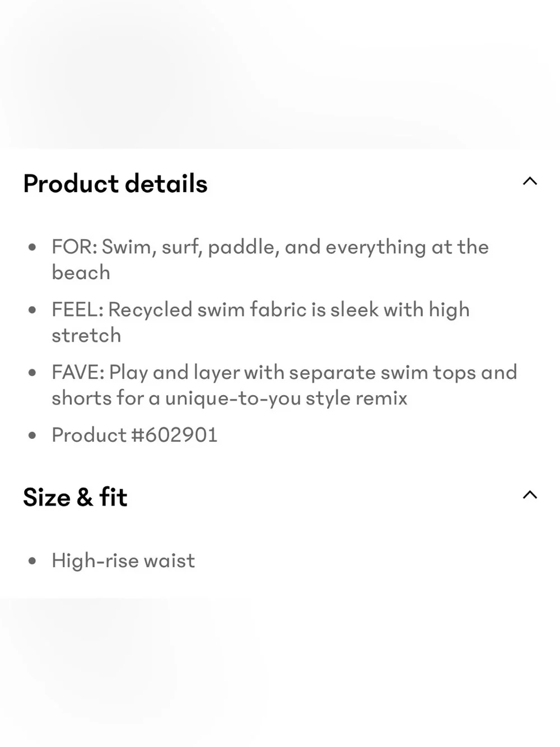560x747 pixels.
Task: Click the FEEL: Recycled swim fabric line
Action: point(261,322)
